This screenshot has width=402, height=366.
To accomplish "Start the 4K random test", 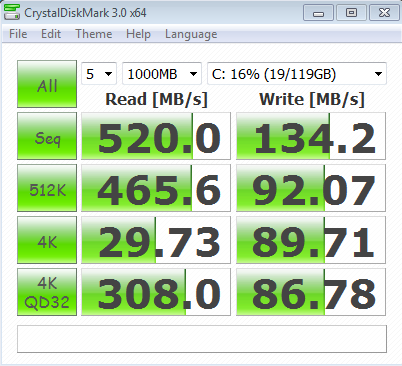I will click(x=47, y=240).
